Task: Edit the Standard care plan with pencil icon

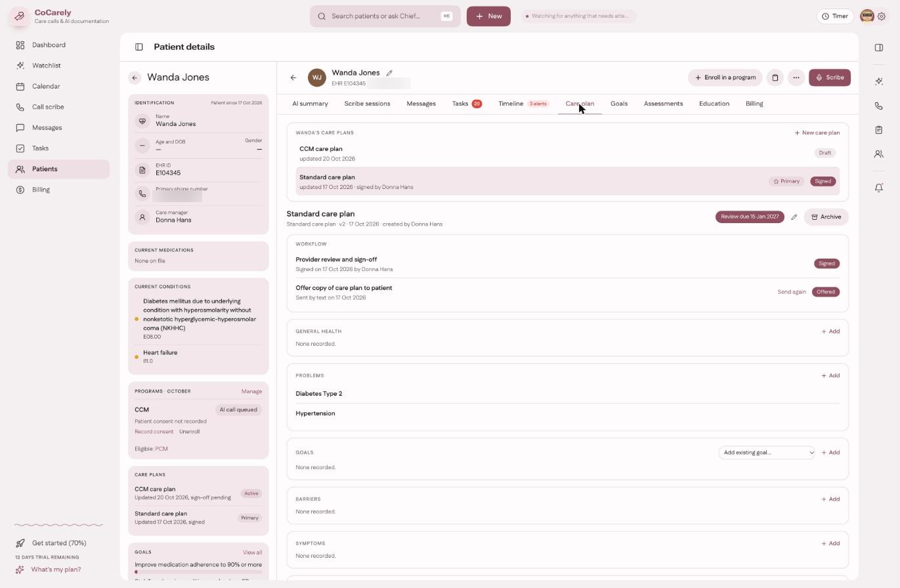Action: click(794, 217)
